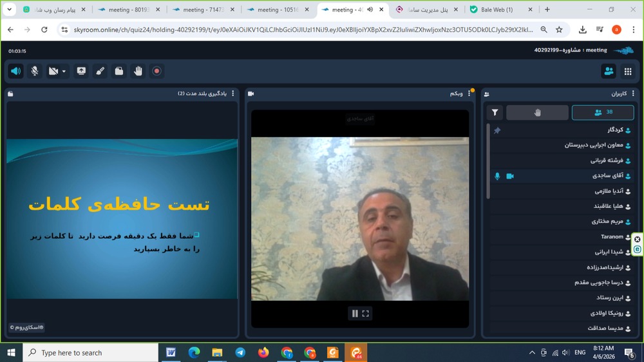Select user Taranom in the list
This screenshot has width=644, height=362.
562,236
